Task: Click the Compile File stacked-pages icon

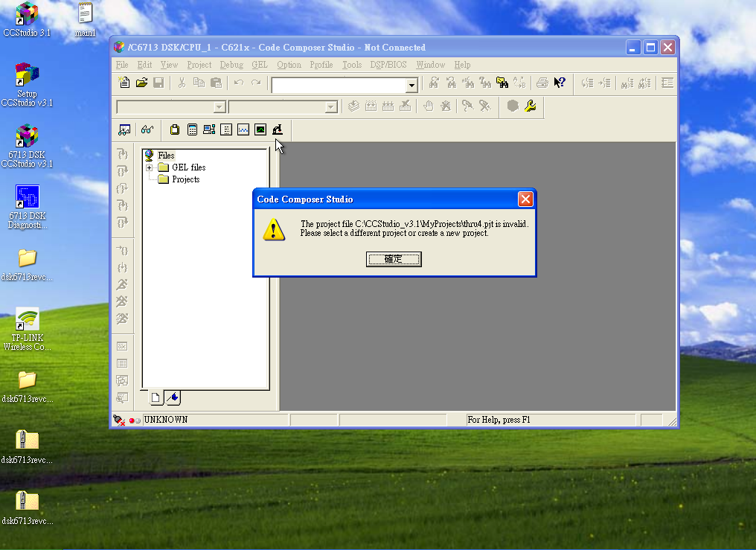Action: tap(353, 106)
